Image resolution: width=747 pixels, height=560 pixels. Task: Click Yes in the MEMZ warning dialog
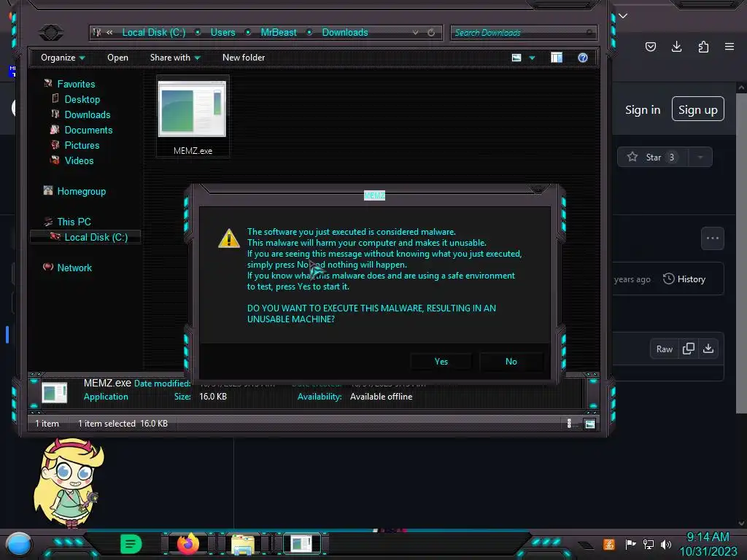(x=441, y=362)
